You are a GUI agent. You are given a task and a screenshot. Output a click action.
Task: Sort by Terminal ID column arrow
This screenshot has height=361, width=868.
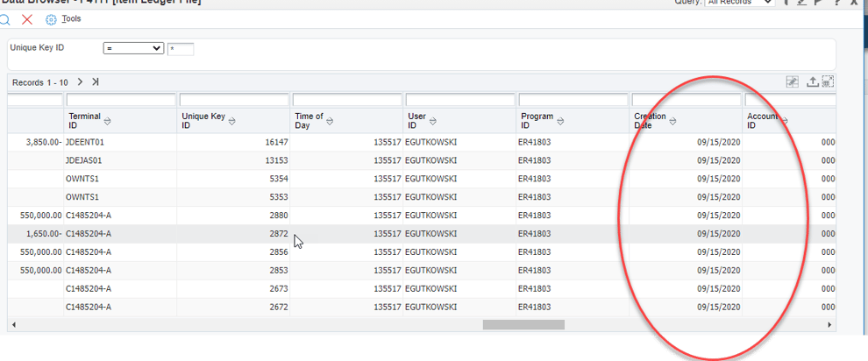tap(108, 121)
